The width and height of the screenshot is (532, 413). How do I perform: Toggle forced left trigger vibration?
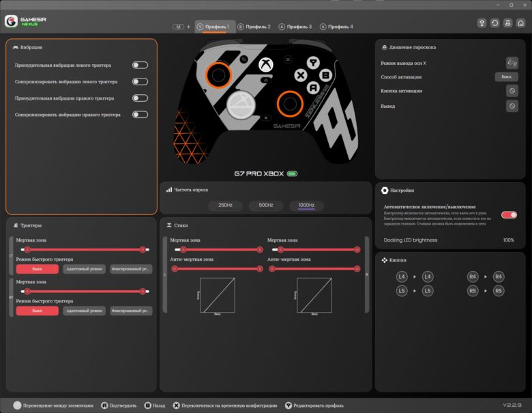[x=140, y=65]
